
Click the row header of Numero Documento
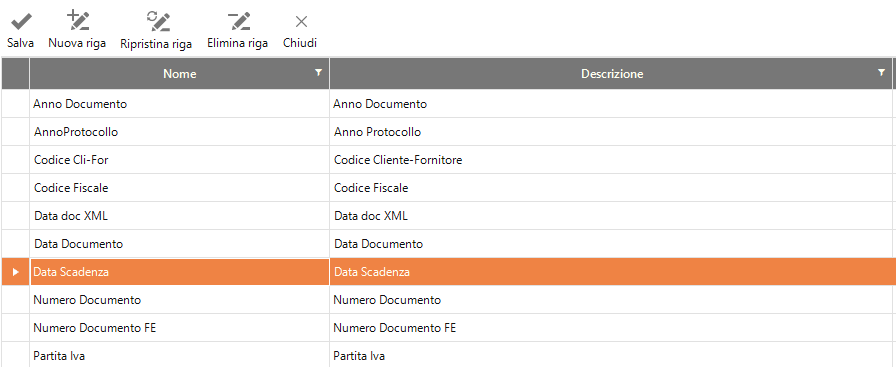click(15, 300)
